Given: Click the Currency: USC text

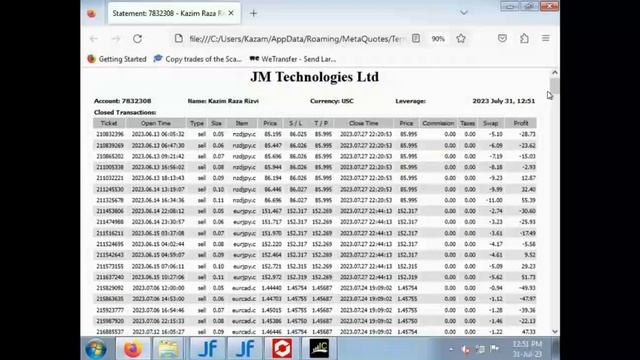Looking at the screenshot, I should [x=332, y=101].
